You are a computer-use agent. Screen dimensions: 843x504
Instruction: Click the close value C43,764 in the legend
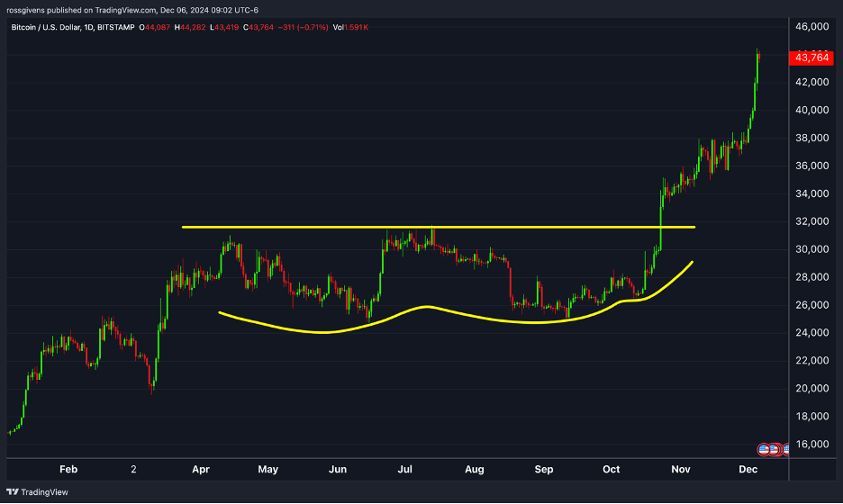pyautogui.click(x=258, y=27)
